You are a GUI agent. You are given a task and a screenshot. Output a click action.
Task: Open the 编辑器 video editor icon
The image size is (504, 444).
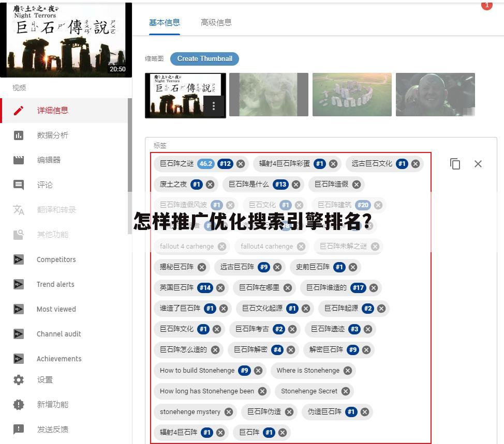(x=19, y=160)
